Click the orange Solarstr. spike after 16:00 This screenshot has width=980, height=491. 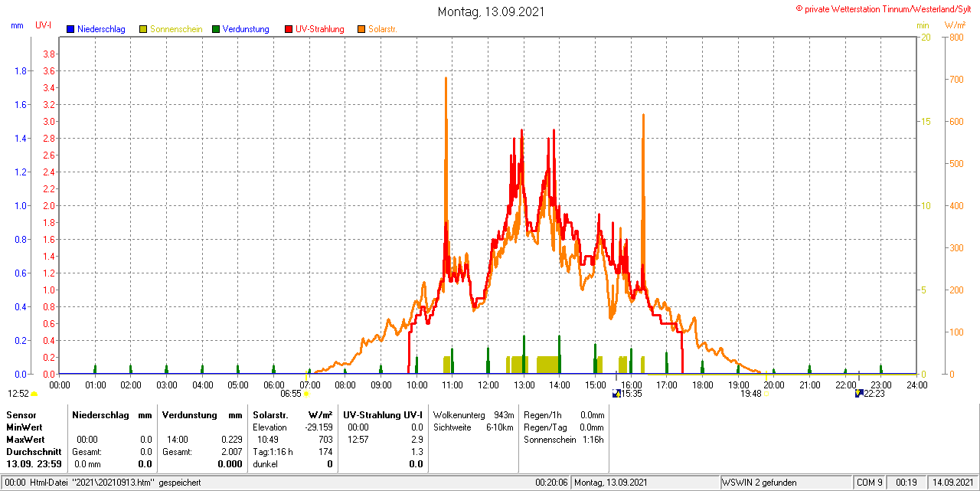643,116
